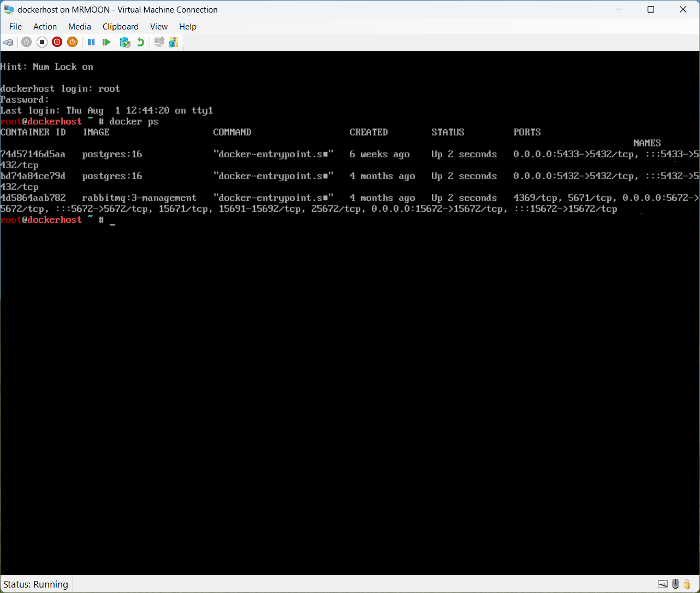Click the rabbitmq:3-management image name

(x=139, y=198)
